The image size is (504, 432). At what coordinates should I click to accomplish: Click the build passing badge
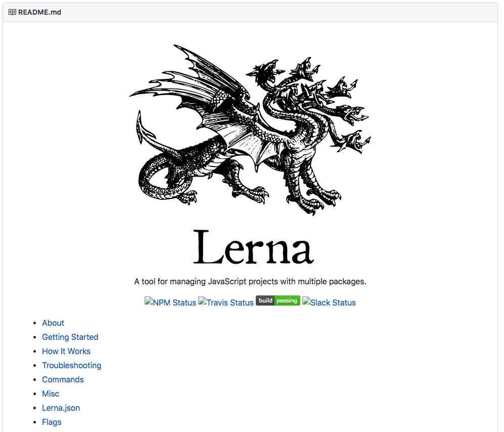click(x=278, y=300)
